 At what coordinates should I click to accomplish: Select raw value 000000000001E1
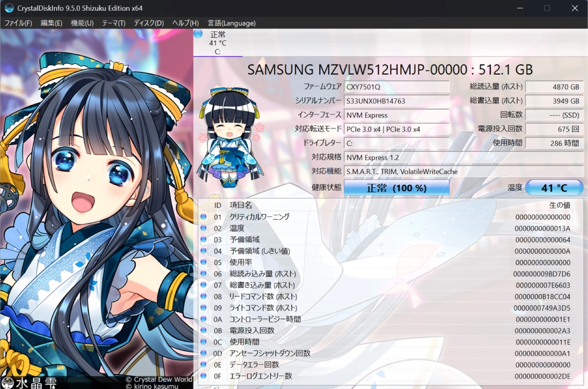click(543, 320)
